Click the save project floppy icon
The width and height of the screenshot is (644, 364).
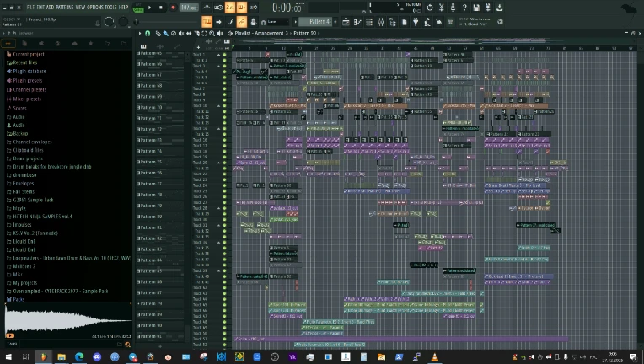[x=476, y=8]
